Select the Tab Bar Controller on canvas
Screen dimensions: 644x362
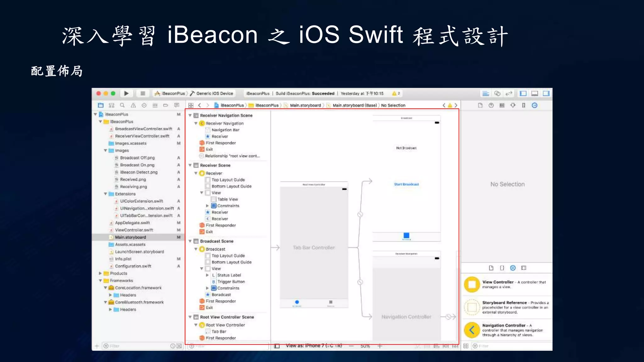(x=314, y=247)
